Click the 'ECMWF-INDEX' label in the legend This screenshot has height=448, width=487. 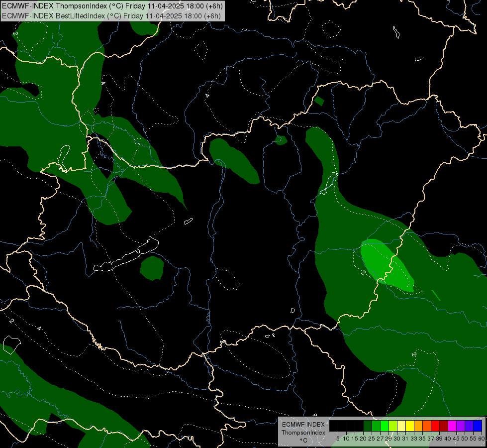[x=303, y=425]
